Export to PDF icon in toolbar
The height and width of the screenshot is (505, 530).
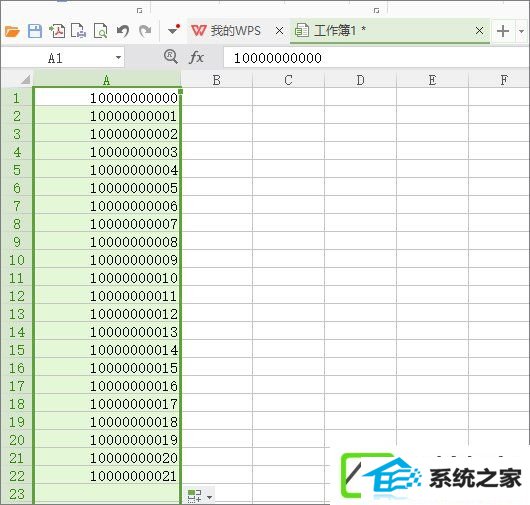57,31
